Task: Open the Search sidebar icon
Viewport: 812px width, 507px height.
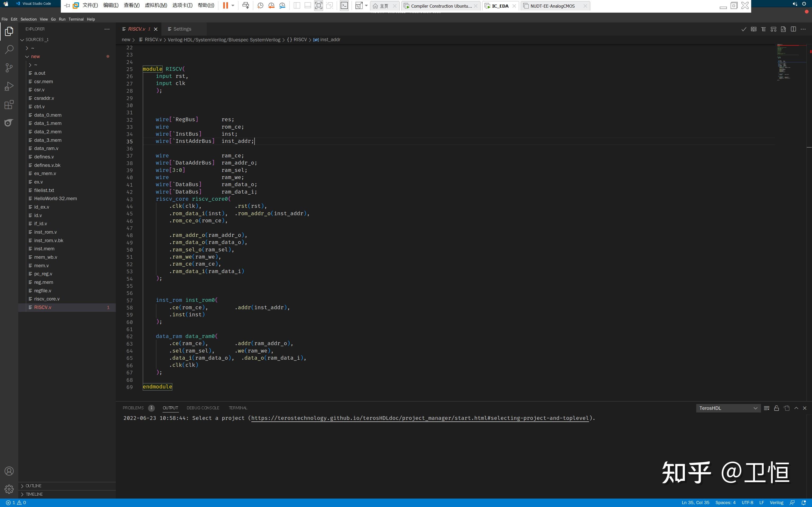Action: click(9, 49)
